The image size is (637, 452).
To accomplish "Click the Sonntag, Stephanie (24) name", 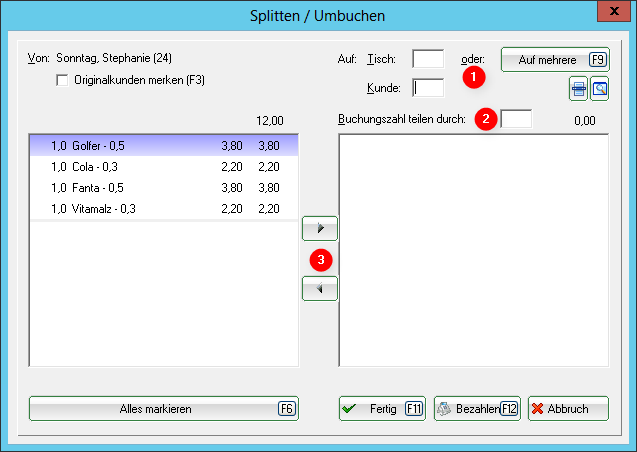I will 114,58.
